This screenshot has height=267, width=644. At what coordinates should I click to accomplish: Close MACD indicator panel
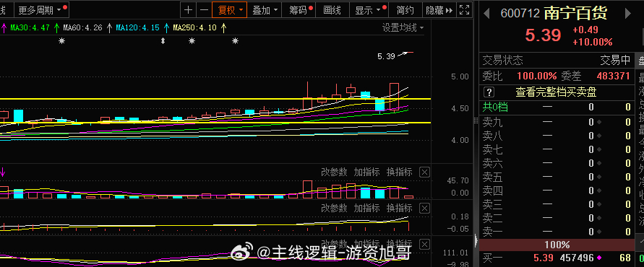pyautogui.click(x=425, y=209)
